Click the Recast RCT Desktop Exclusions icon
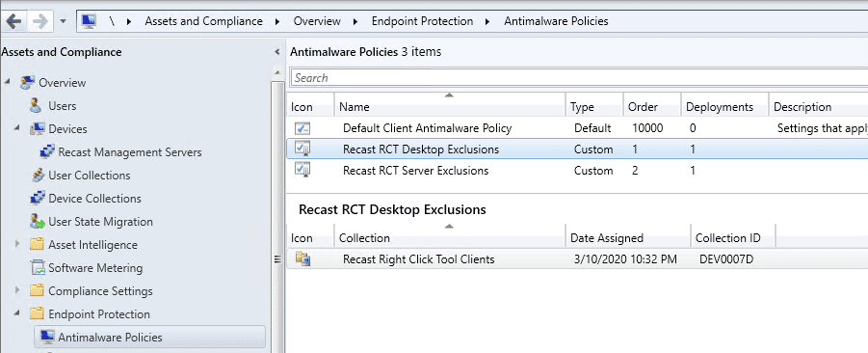The width and height of the screenshot is (868, 353). click(302, 149)
